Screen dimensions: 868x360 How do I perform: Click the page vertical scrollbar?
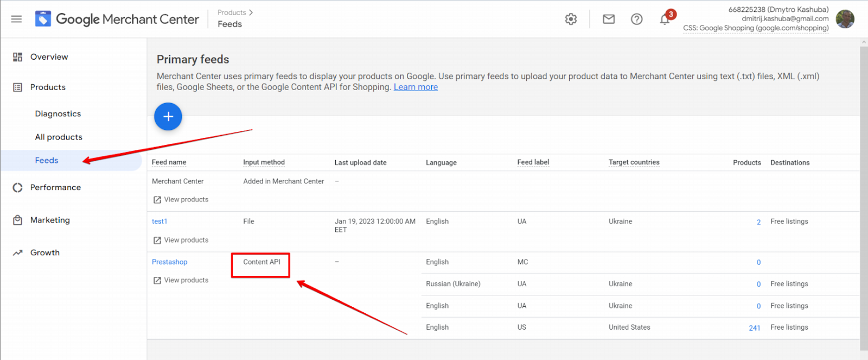pos(864,198)
